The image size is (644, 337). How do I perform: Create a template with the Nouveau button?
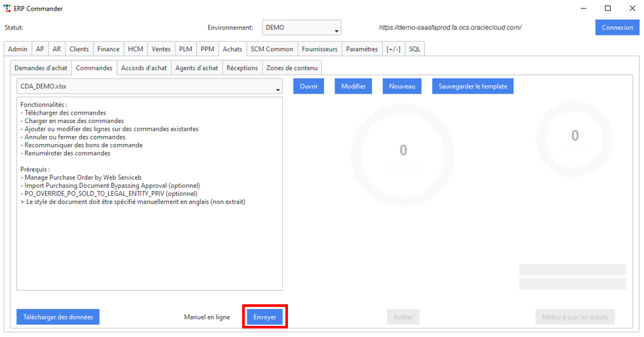coord(402,86)
